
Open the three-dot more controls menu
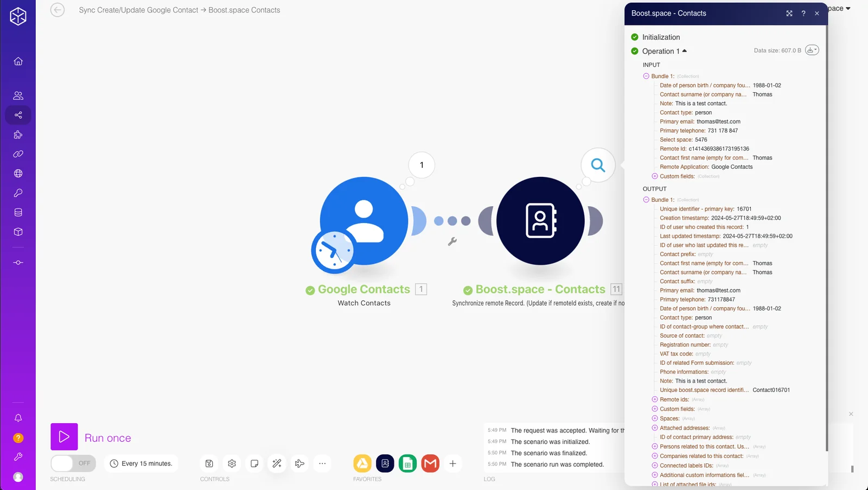coord(322,463)
